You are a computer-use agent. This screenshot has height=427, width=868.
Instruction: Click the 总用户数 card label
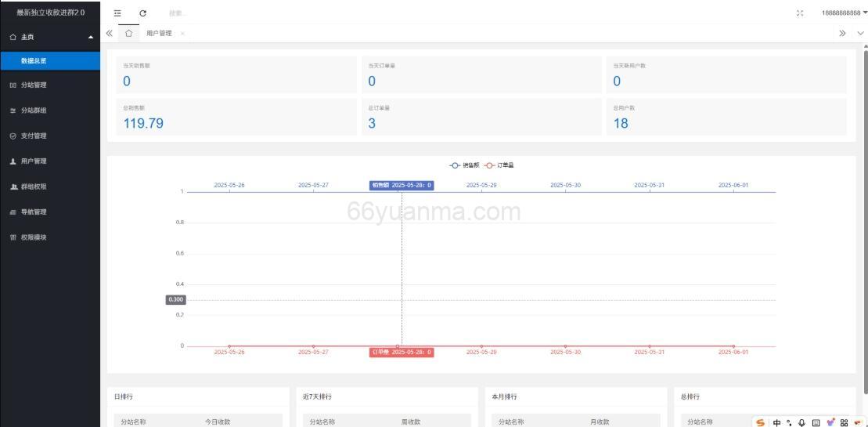(624, 108)
